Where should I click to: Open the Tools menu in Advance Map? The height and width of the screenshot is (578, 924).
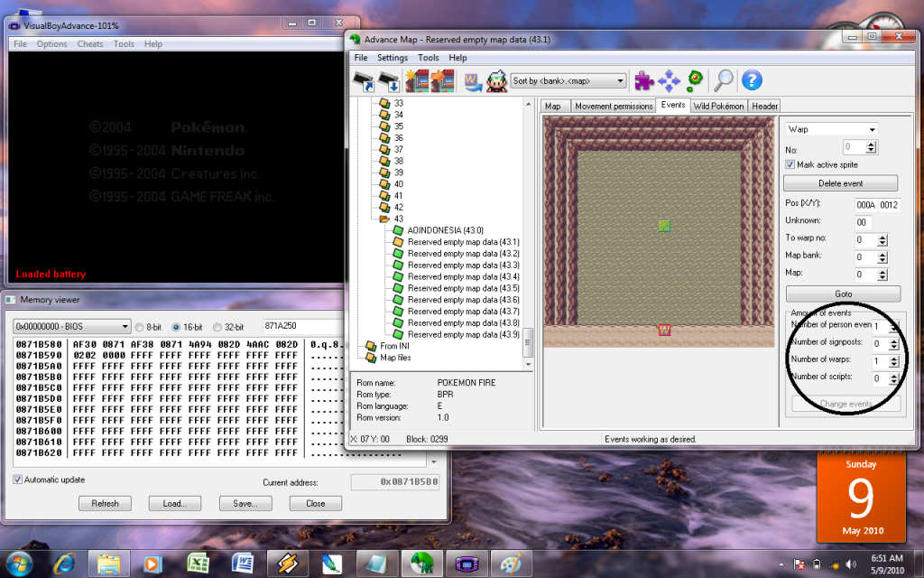click(429, 58)
